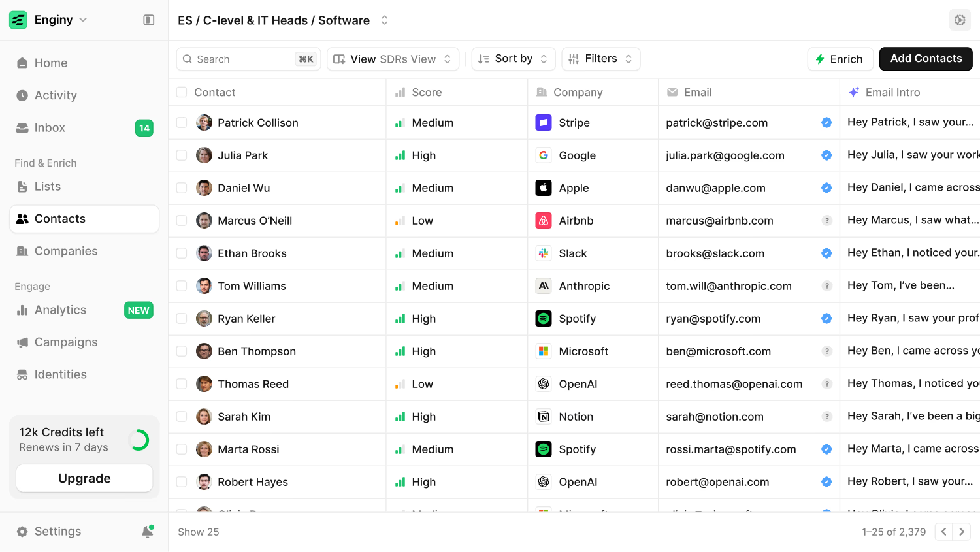Check the box for Julia Park

click(182, 155)
